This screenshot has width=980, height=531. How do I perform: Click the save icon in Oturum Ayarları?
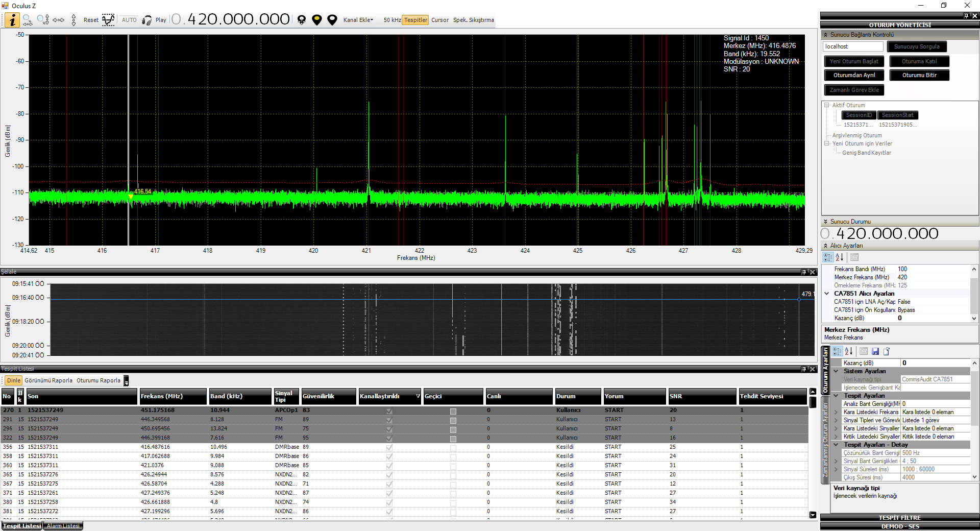click(875, 351)
